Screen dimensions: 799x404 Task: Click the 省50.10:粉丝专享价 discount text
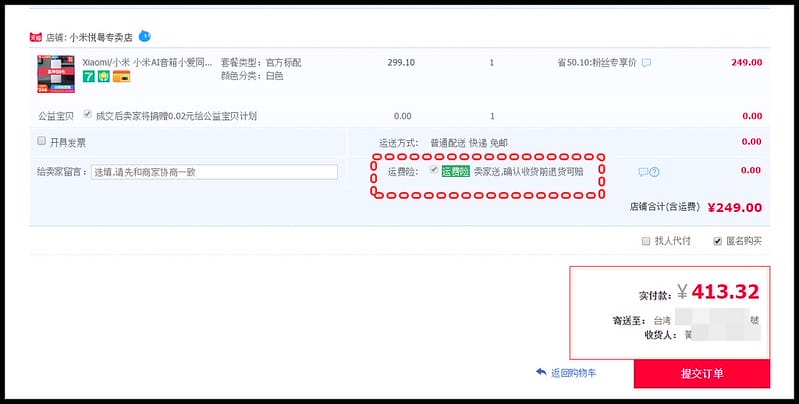597,63
